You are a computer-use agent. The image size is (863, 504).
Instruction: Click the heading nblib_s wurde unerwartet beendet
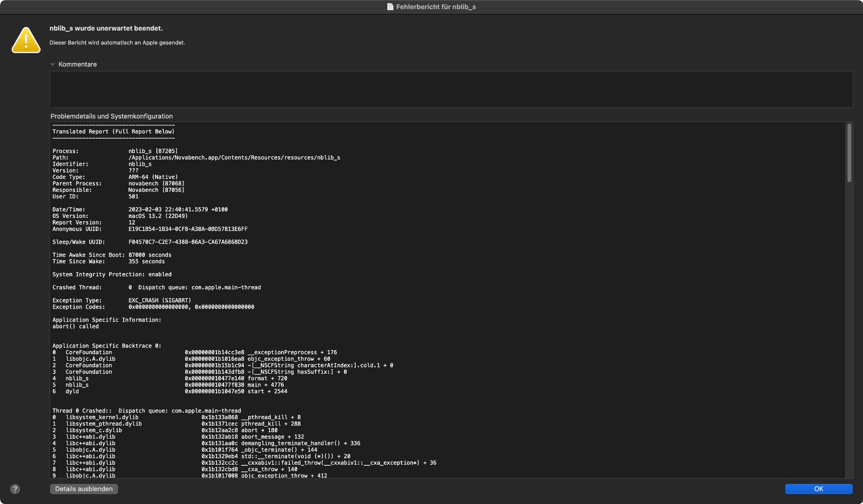pos(106,28)
